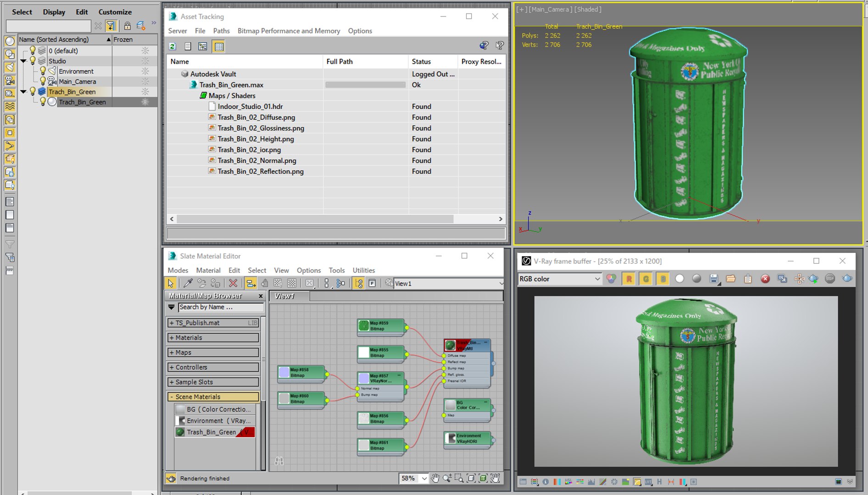Toggle red channel R in frame buffer

pyautogui.click(x=629, y=279)
